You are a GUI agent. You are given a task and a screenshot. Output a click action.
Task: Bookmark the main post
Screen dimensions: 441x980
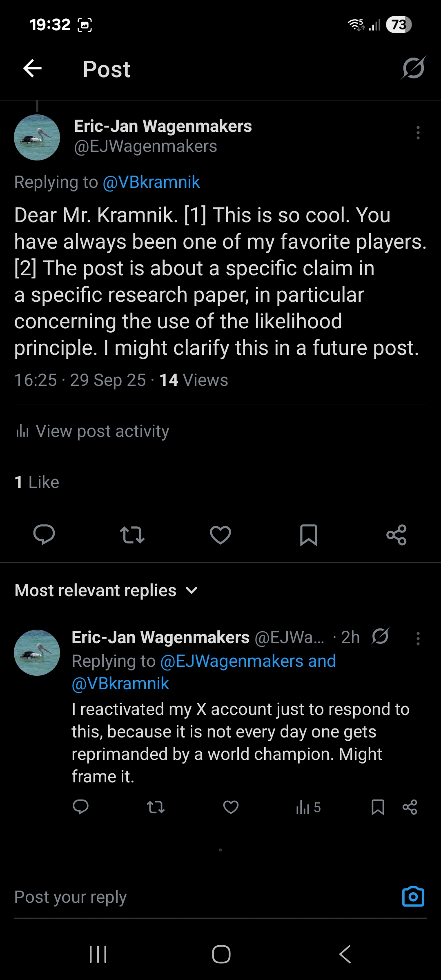point(309,535)
